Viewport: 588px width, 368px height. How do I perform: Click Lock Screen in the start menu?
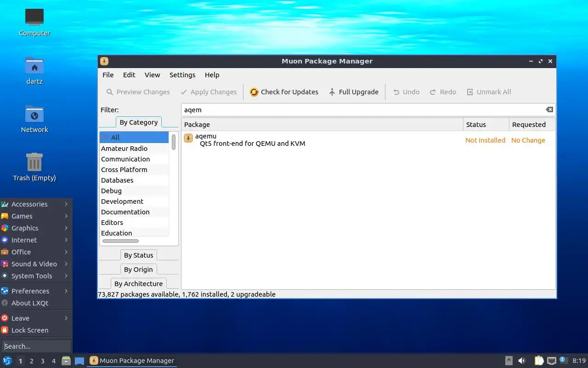coord(35,330)
